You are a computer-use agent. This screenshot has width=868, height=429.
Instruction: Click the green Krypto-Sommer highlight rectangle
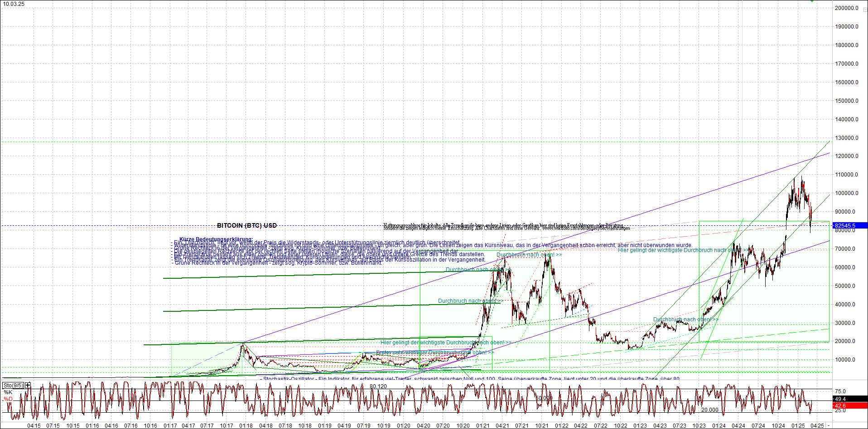click(x=770, y=281)
